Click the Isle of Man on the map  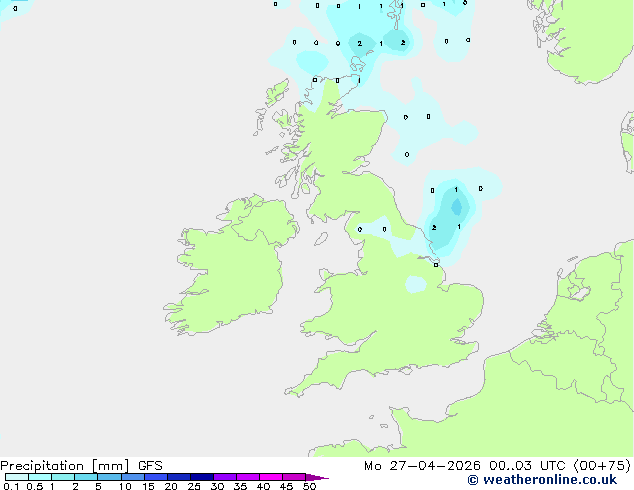pyautogui.click(x=321, y=239)
